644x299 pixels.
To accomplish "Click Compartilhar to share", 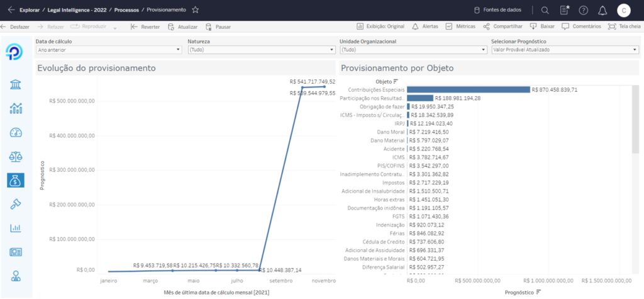I will click(x=502, y=26).
